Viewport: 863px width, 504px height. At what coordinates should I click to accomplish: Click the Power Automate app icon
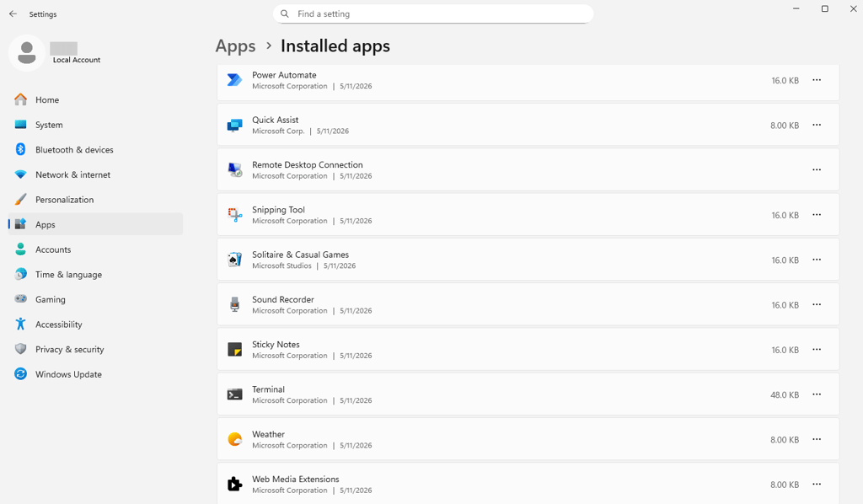[235, 80]
